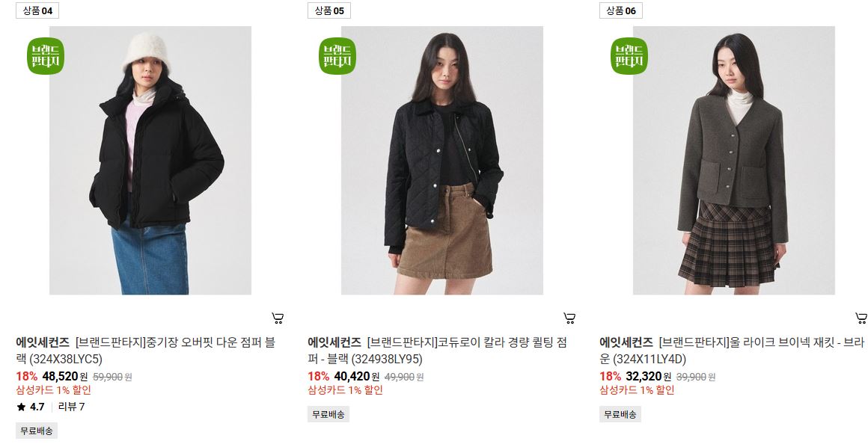Viewport: 868px width, 447px height.
Task: Click 브랜드판타지 badge on product 05
Action: click(337, 56)
